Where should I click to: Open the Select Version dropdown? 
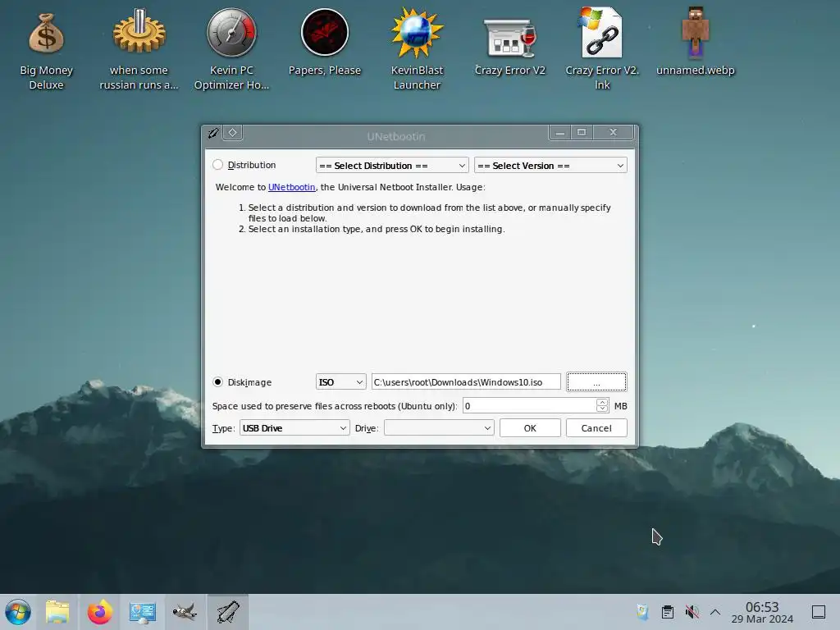550,166
